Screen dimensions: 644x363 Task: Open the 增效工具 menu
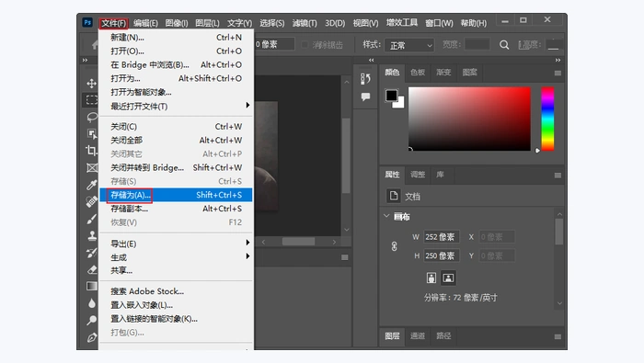402,23
